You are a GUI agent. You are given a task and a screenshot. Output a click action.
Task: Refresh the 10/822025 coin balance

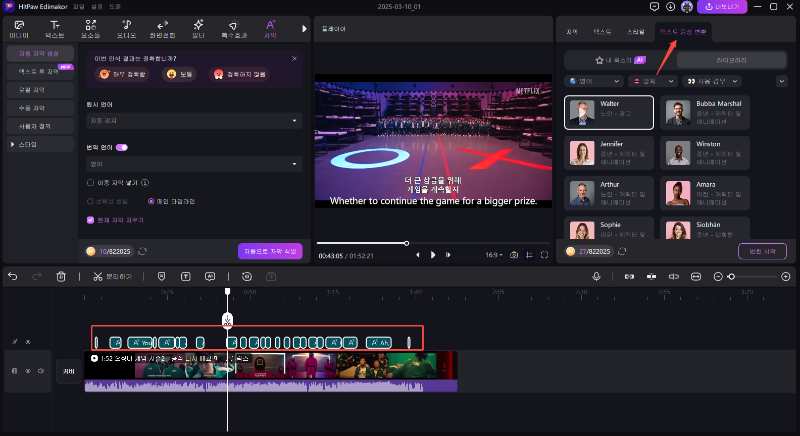pyautogui.click(x=143, y=251)
